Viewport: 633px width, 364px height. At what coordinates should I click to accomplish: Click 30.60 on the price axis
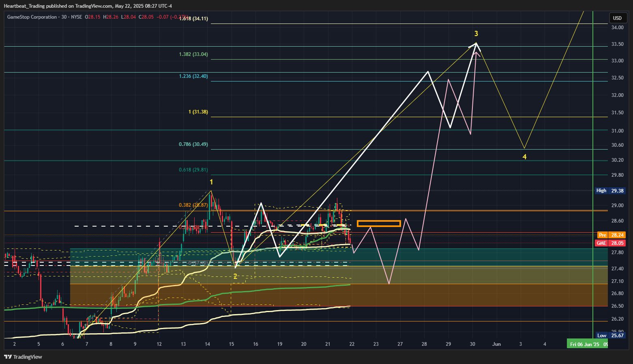coord(618,145)
